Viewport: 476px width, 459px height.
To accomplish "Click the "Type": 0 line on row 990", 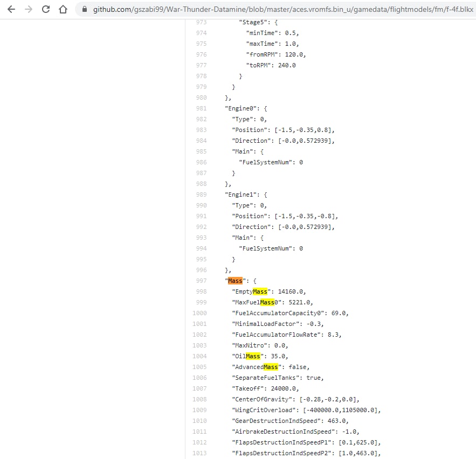I will [x=249, y=205].
